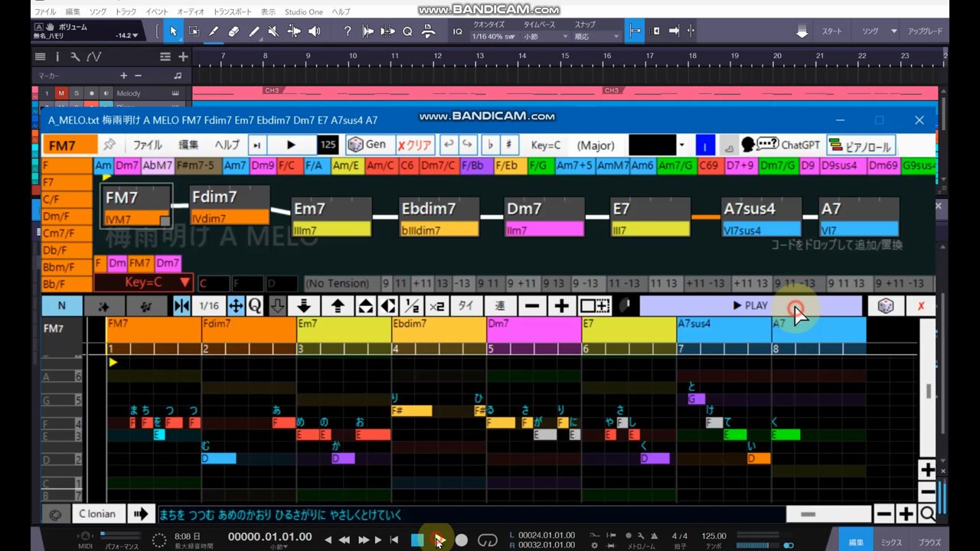This screenshot has width=980, height=551.
Task: Click the IQ quantize icon
Action: (x=457, y=31)
